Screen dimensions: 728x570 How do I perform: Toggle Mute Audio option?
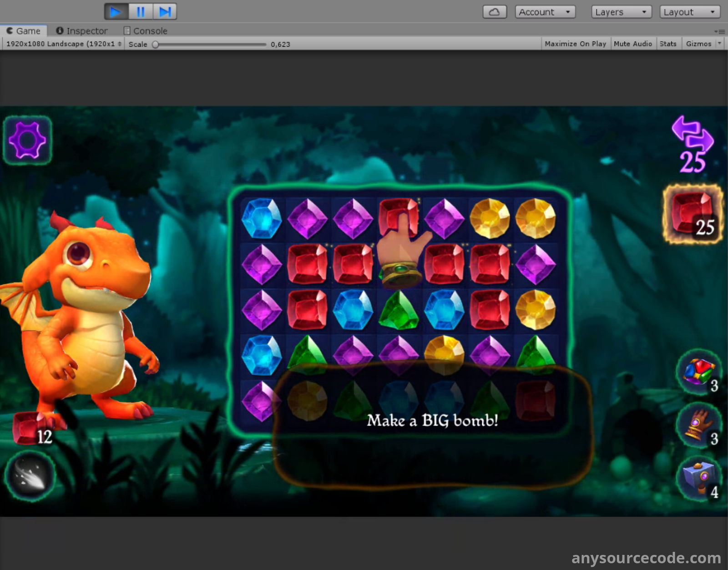632,44
